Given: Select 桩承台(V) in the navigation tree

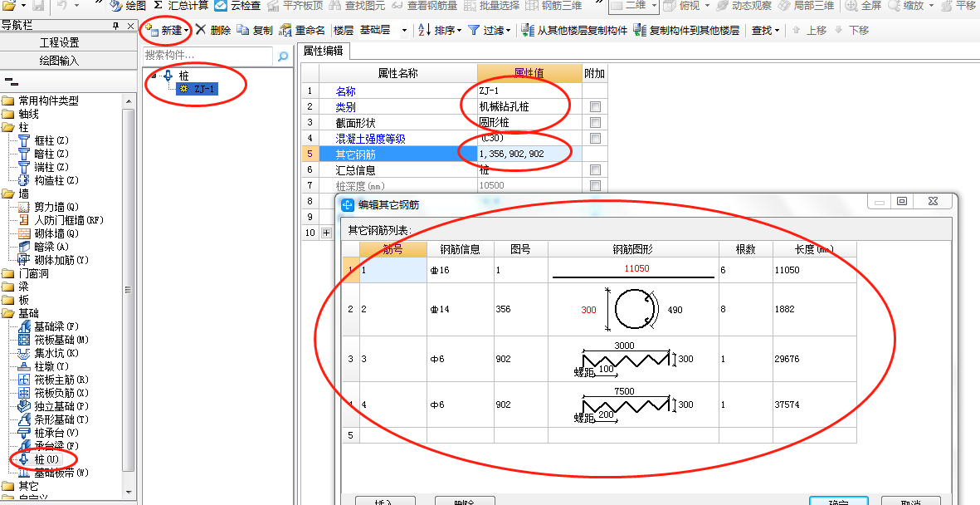Looking at the screenshot, I should 56,433.
